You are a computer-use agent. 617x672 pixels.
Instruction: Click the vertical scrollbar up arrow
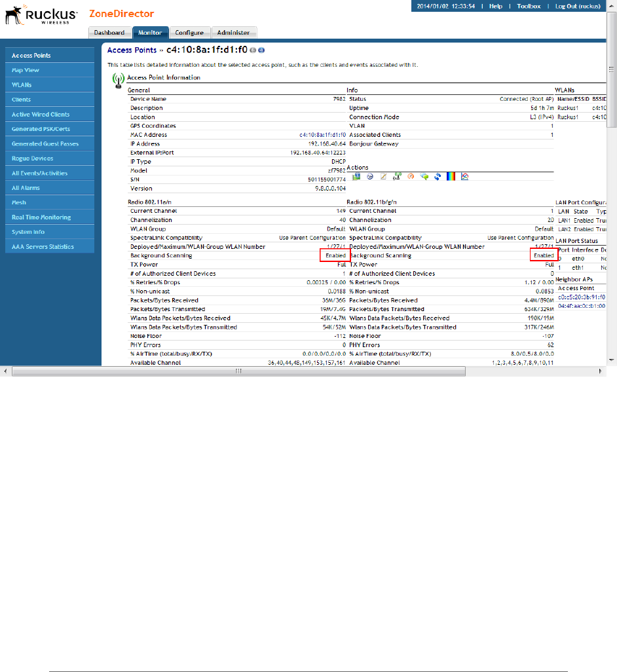(x=611, y=6)
